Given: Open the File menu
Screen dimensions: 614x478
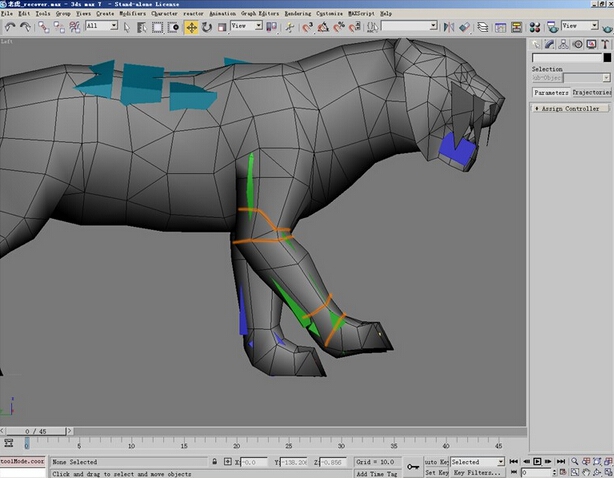Looking at the screenshot, I should coord(7,13).
